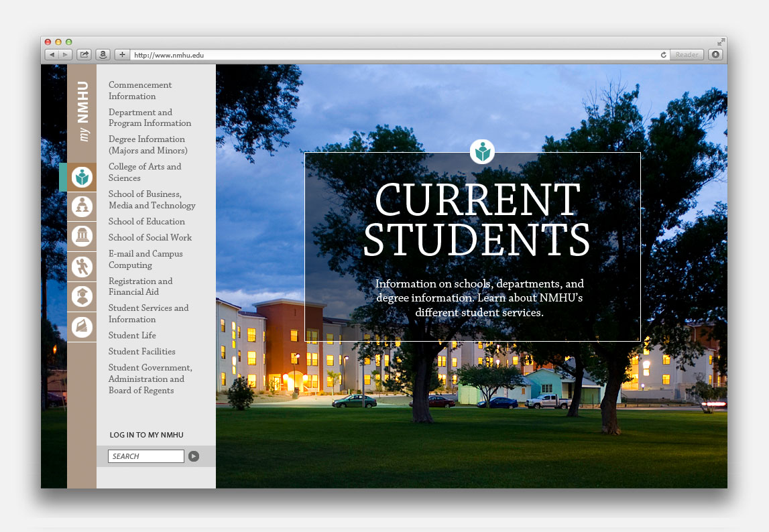Open Student Facilities link
The image size is (769, 532).
pyautogui.click(x=141, y=352)
